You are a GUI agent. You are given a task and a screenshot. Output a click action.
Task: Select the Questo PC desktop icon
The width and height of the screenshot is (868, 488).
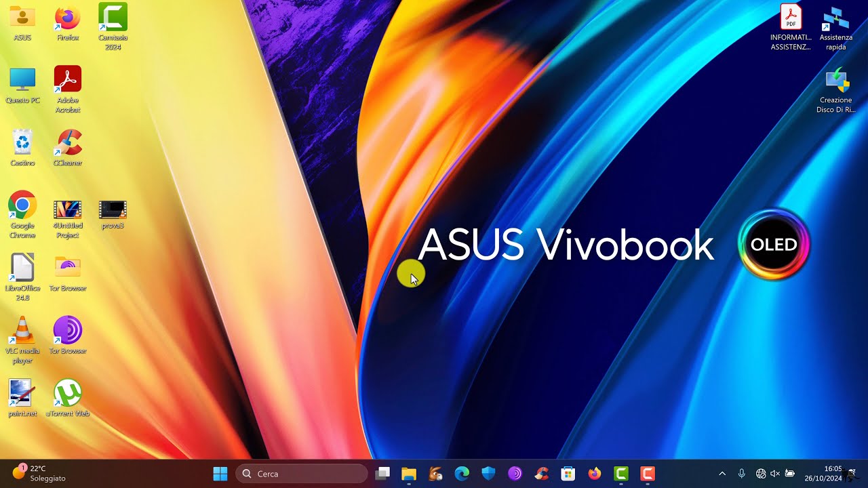click(22, 85)
